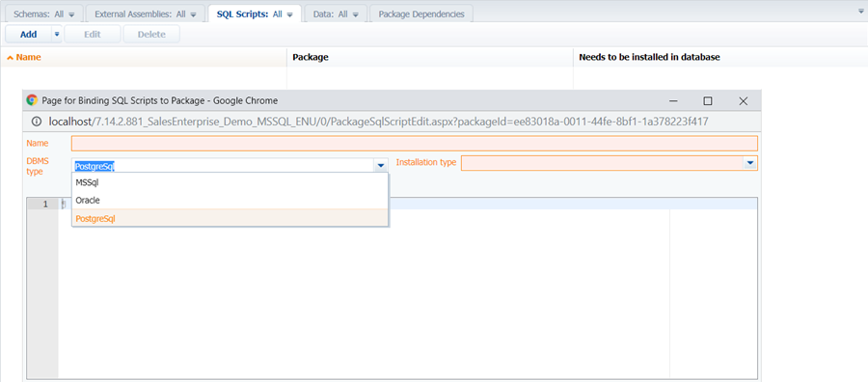
Task: Click line number 1 in editor gutter
Action: coord(46,205)
